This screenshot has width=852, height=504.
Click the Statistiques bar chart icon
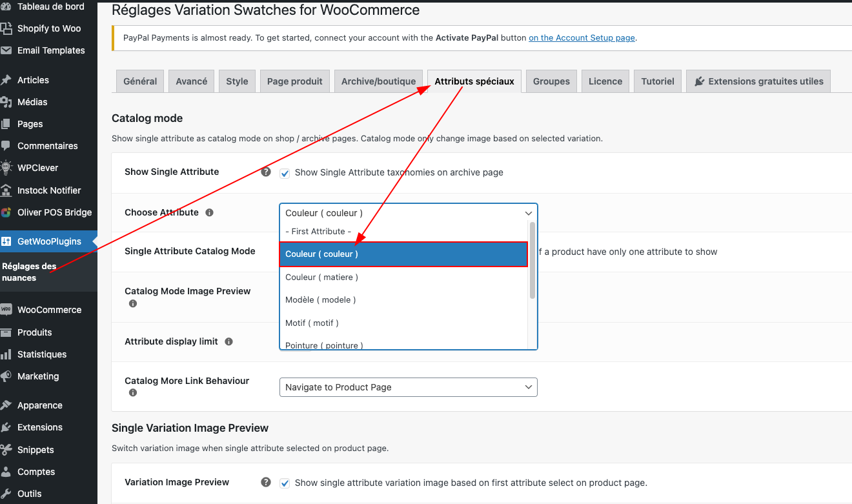click(x=6, y=354)
